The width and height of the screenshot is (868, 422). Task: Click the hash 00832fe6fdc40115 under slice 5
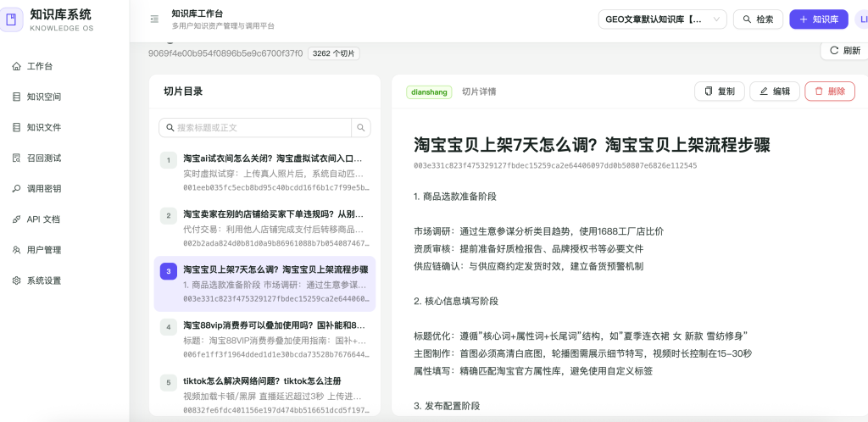[x=276, y=410]
